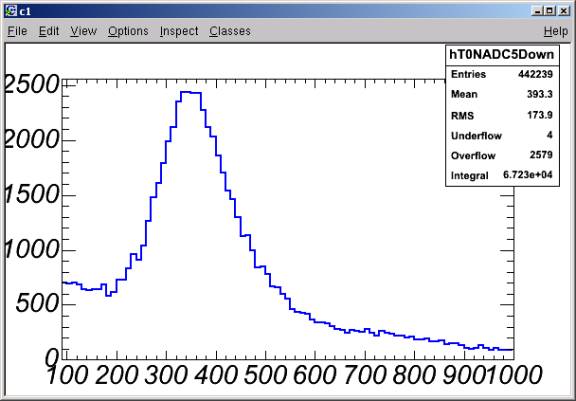Open the Classes menu

[230, 31]
